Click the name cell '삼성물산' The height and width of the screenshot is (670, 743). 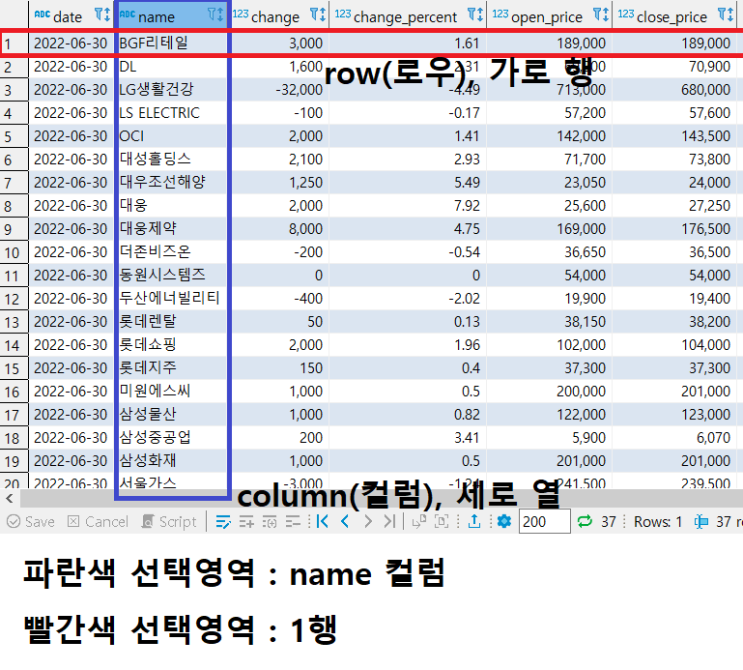[172, 414]
